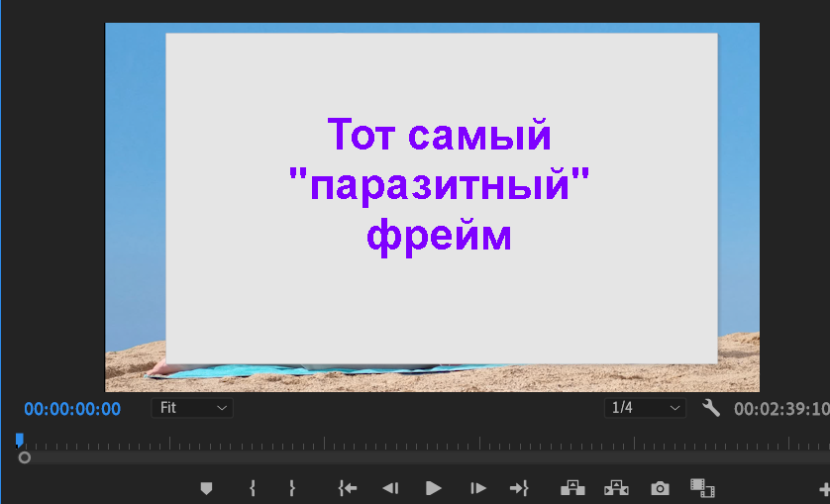Screen dimensions: 830x504
Task: Click the zoom scroll bar handle circle
Action: [25, 457]
